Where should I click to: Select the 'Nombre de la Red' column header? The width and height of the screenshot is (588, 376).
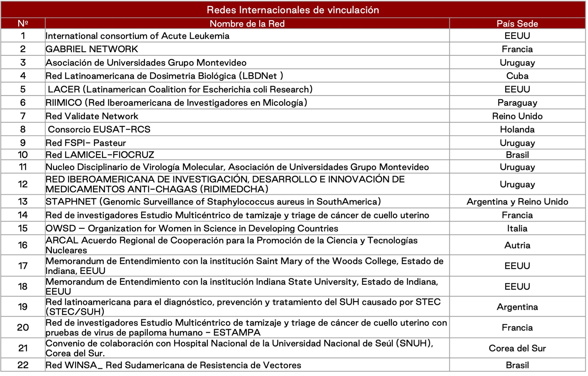click(x=247, y=23)
